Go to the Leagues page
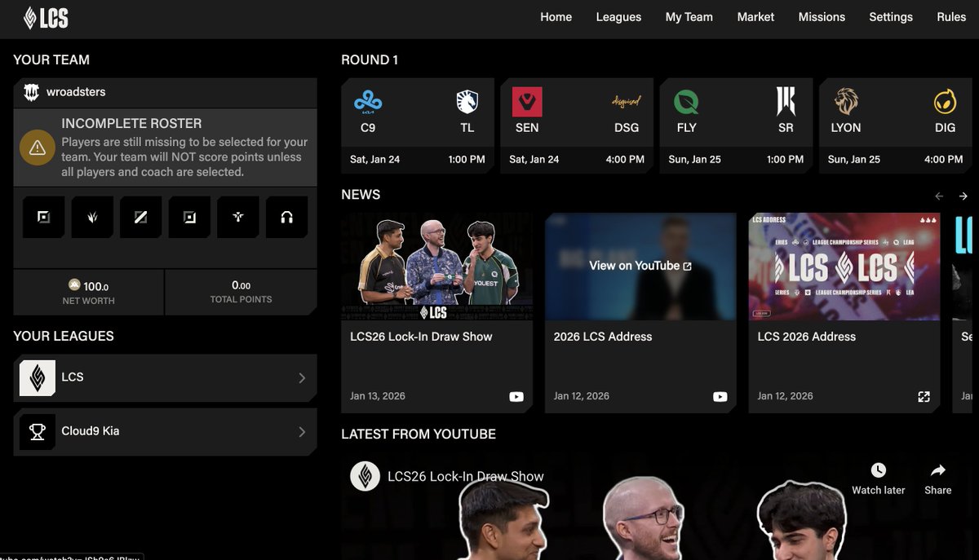Image resolution: width=979 pixels, height=560 pixels. point(618,17)
